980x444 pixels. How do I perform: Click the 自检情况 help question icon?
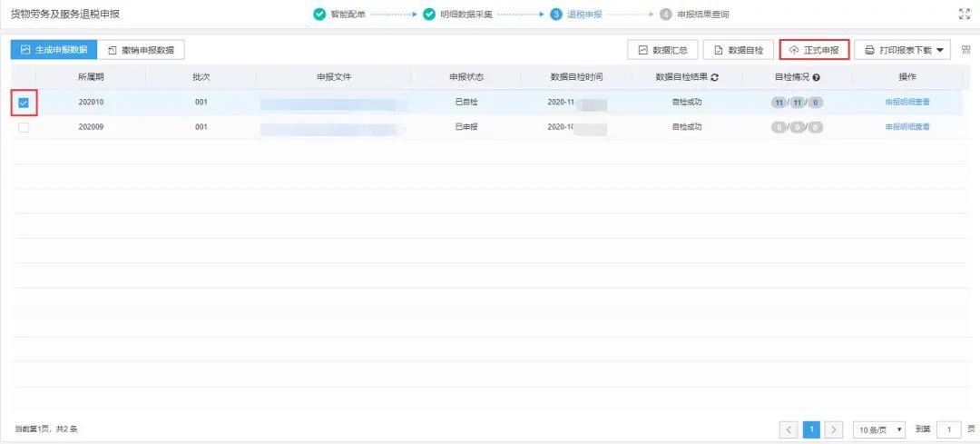tap(817, 77)
